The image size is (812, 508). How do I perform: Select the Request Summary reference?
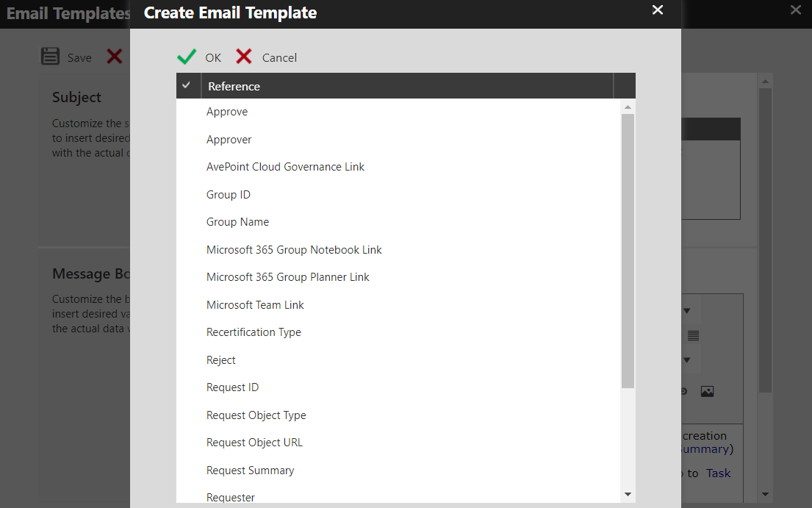tap(250, 470)
